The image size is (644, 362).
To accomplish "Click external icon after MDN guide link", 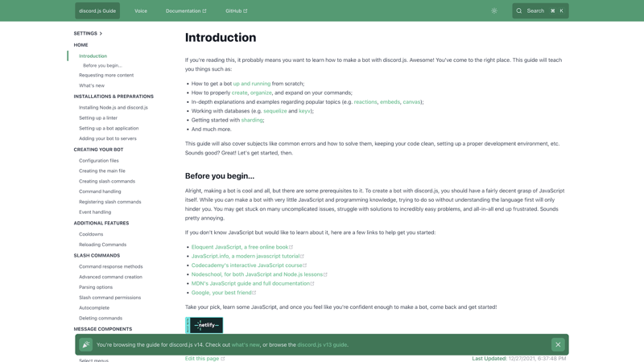I will (x=312, y=284).
